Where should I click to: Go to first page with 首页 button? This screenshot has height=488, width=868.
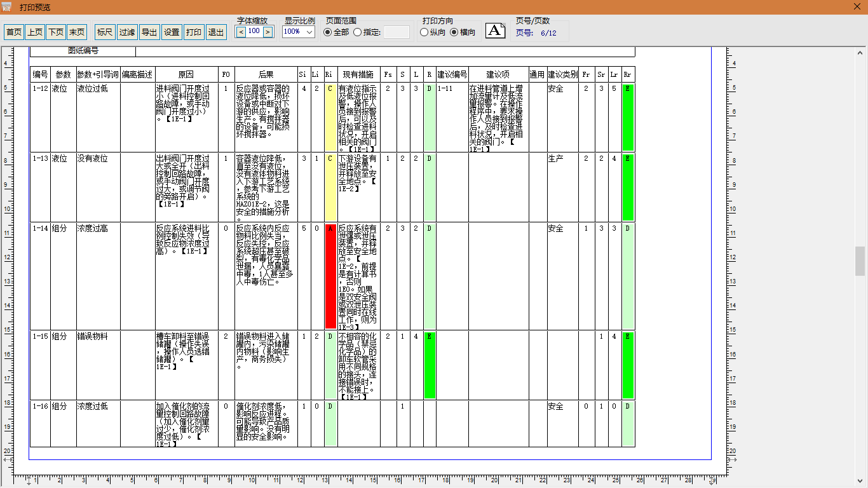[14, 32]
